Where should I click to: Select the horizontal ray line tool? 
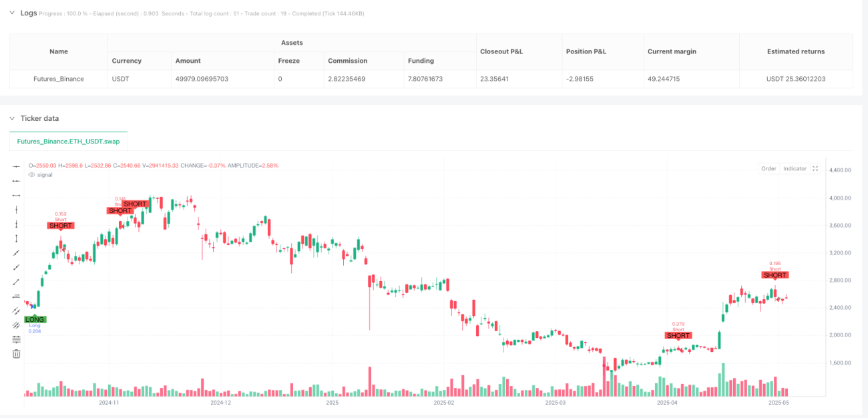click(17, 180)
